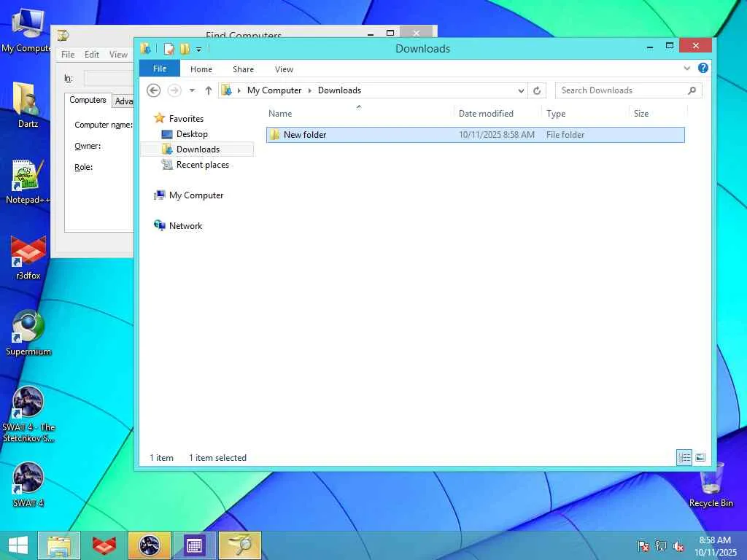Switch to Details view using status bar icon

click(684, 458)
